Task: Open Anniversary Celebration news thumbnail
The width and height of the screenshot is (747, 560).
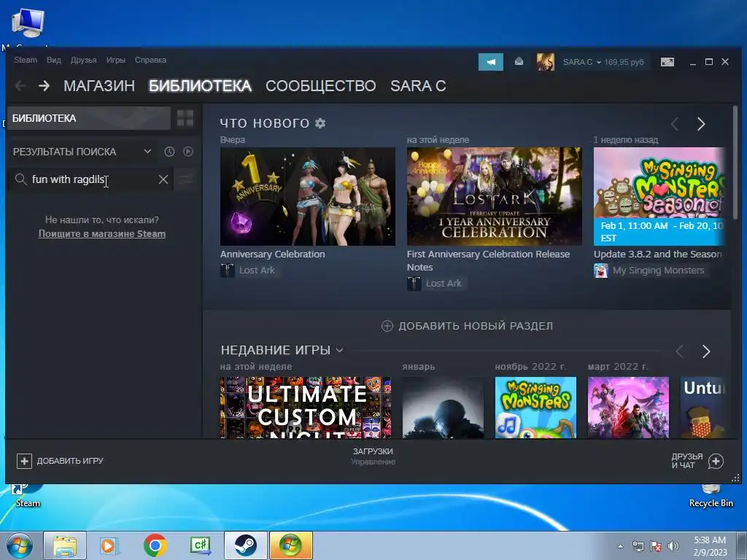Action: click(x=307, y=196)
